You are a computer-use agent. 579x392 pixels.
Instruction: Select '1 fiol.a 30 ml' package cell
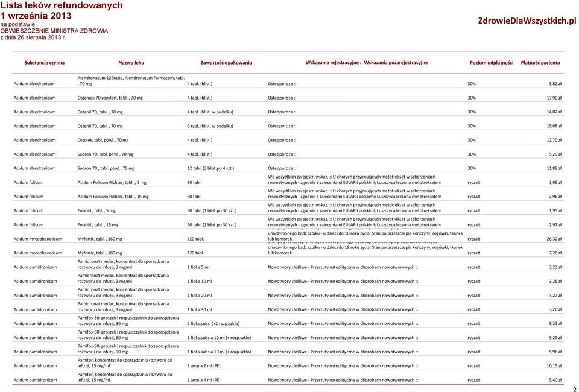click(x=200, y=309)
